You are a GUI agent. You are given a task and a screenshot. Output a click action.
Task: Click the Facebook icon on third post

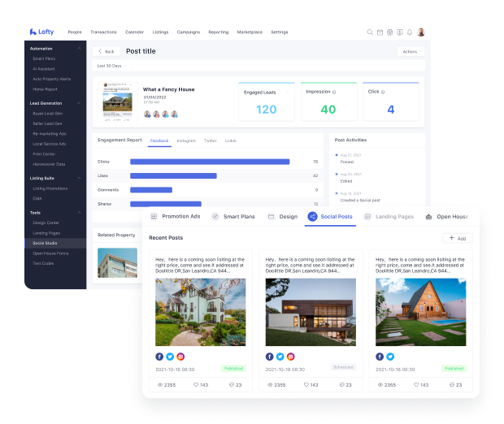pos(380,357)
